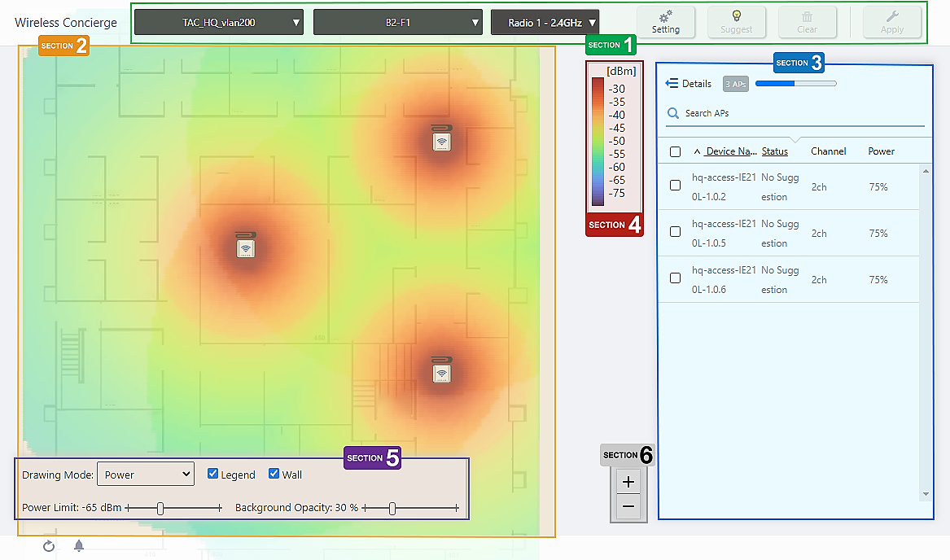The width and height of the screenshot is (950, 560).
Task: Collapse the Details panel arrow icon
Action: point(672,83)
